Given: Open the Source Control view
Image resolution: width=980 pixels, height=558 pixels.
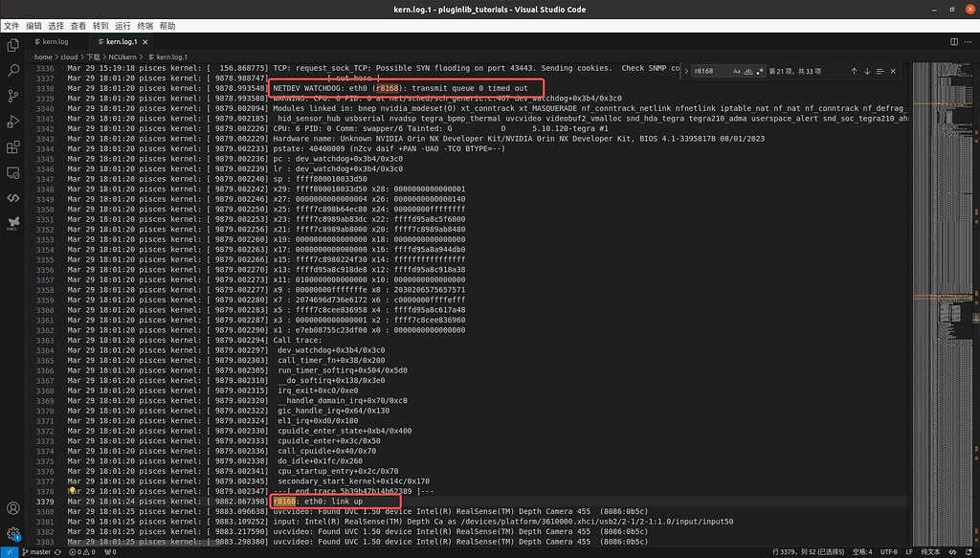Looking at the screenshot, I should tap(12, 96).
